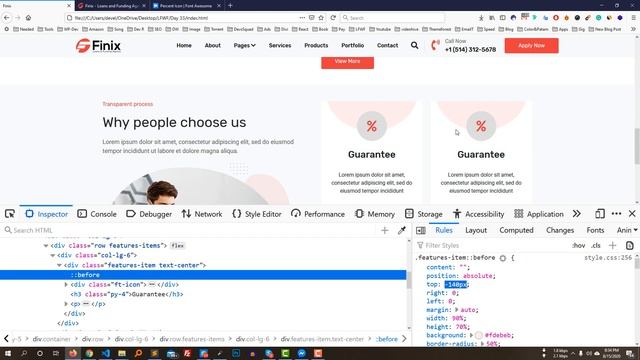Viewport: 640px width, 360px height.
Task: Select the ::before pseudo-element row
Action: (x=203, y=275)
